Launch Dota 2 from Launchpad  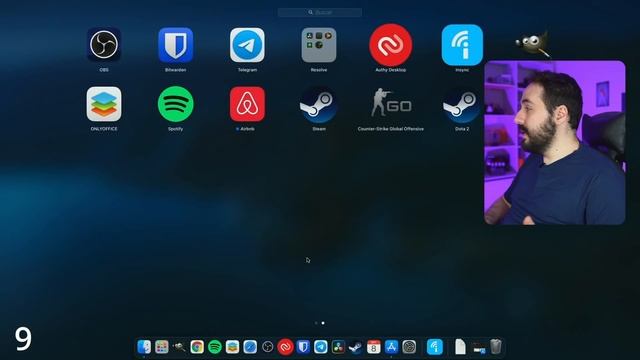coord(462,104)
